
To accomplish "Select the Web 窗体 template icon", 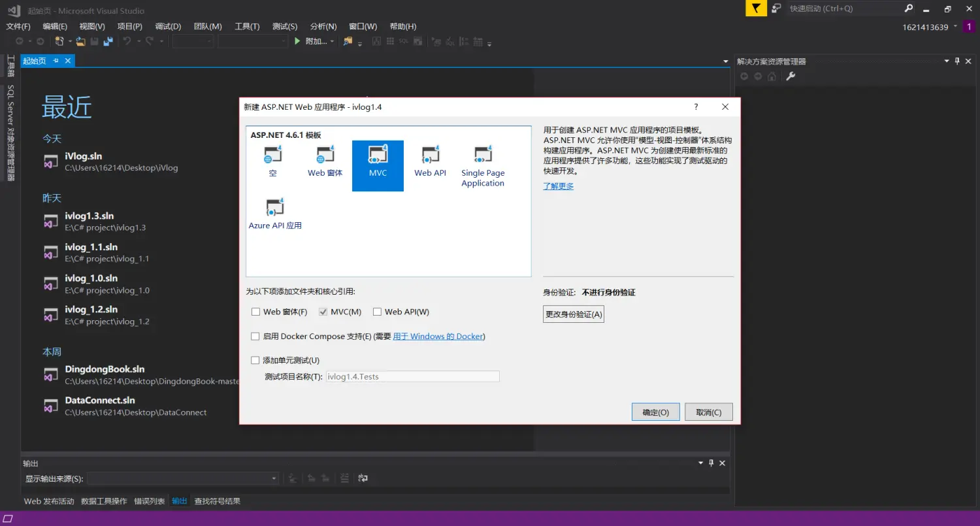I will pos(325,156).
